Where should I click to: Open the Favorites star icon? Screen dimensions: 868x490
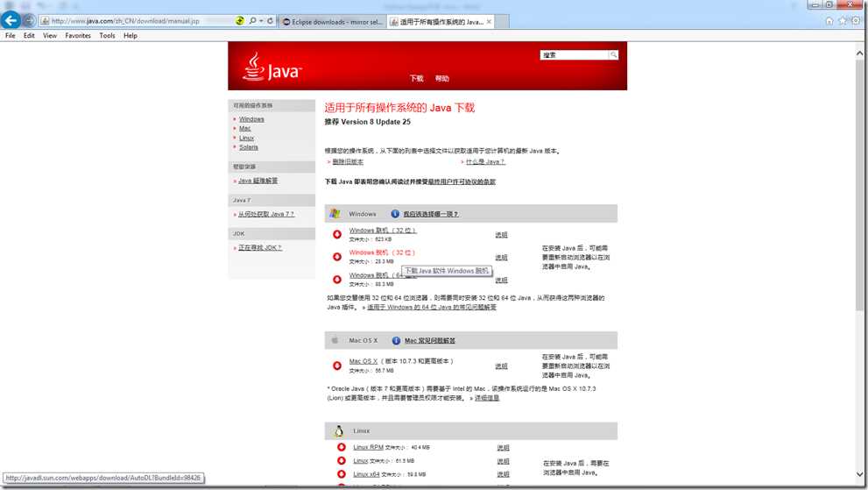tap(843, 21)
